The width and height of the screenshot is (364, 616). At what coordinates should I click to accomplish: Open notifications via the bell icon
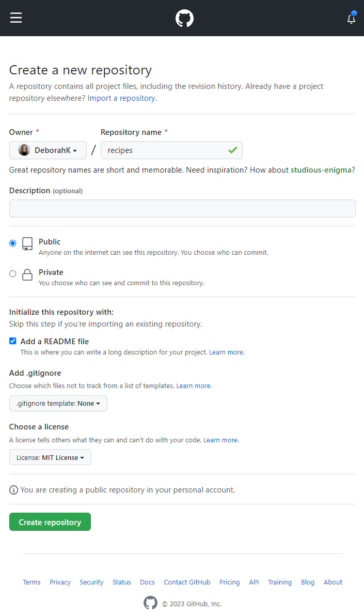[351, 18]
